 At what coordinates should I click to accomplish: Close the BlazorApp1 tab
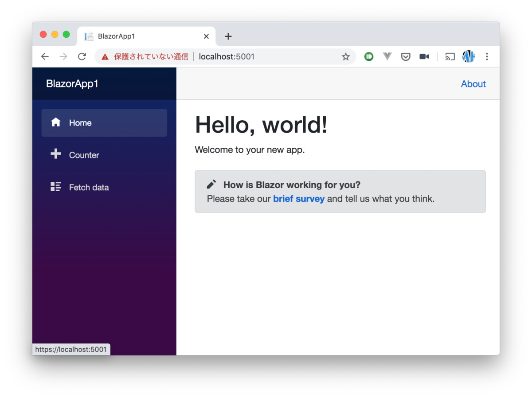point(206,36)
